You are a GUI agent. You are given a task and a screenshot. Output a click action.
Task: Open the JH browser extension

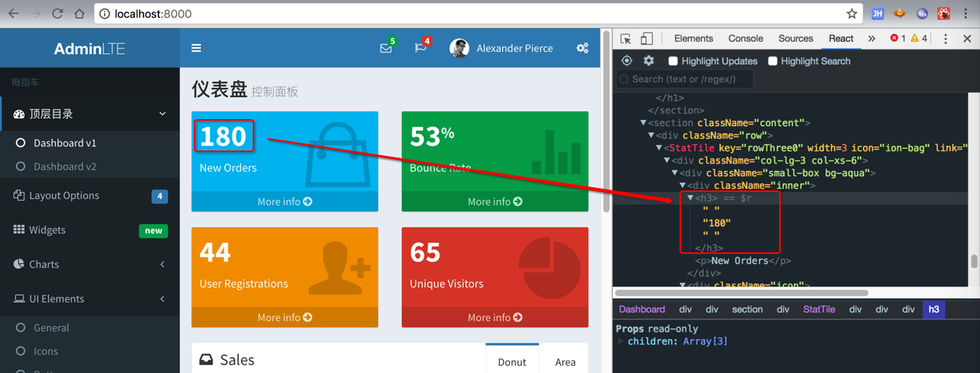pyautogui.click(x=877, y=13)
